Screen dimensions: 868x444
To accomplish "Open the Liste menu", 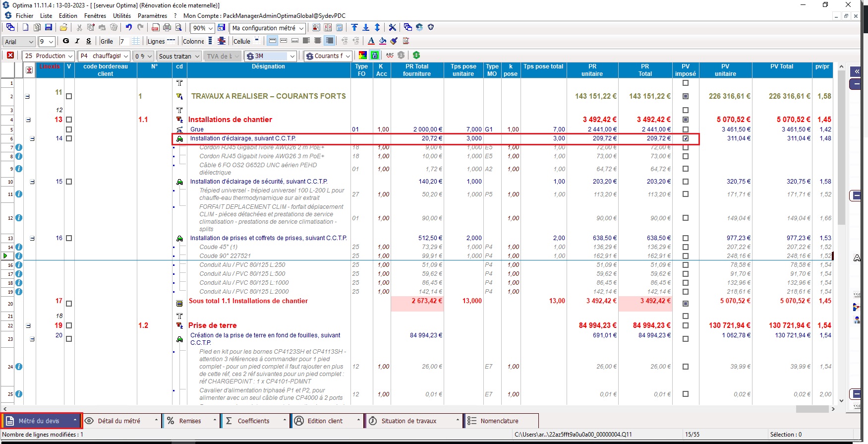I will coord(46,16).
